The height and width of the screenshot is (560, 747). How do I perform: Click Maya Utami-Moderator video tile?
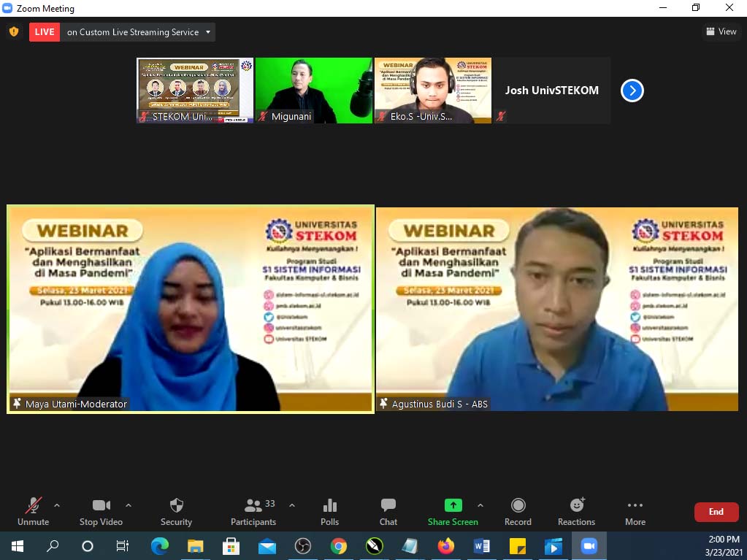point(191,309)
